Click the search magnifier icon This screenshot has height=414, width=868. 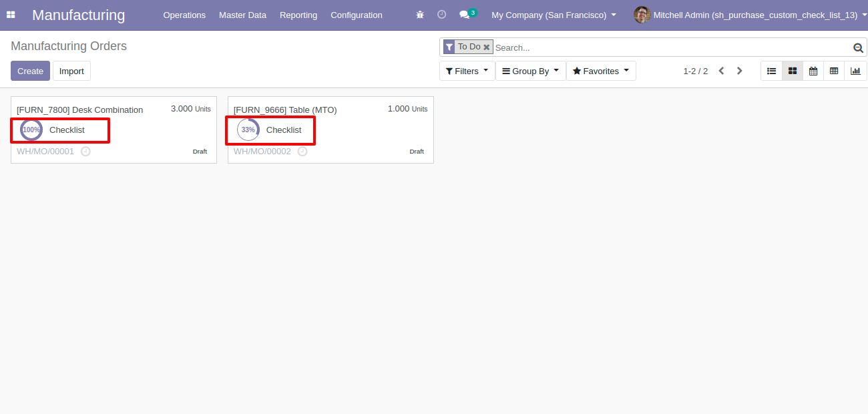coord(858,47)
